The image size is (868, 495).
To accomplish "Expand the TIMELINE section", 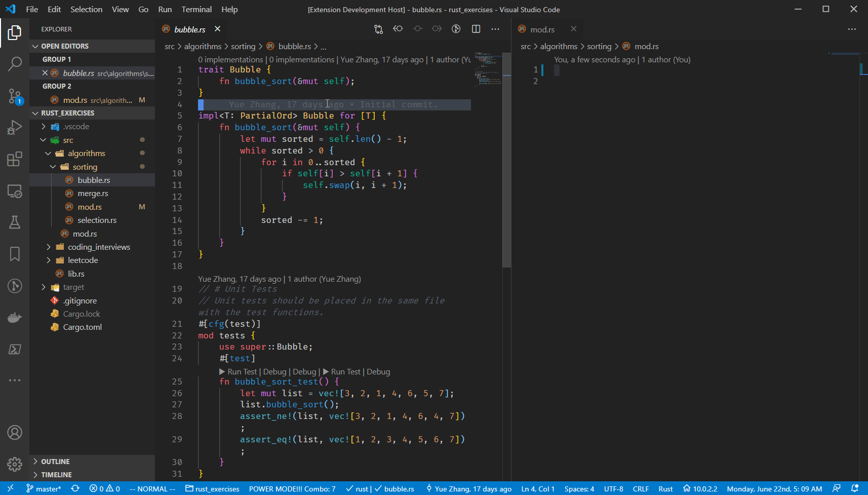I will pos(92,475).
